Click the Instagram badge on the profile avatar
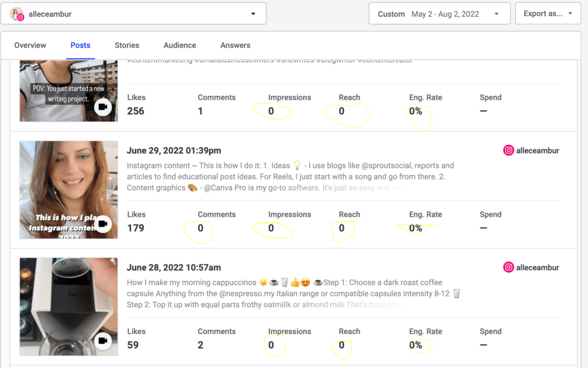Viewport: 588px width, 368px height. 21,17
